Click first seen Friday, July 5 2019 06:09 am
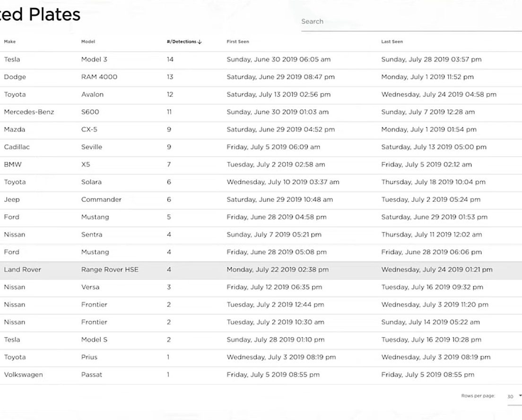 click(x=273, y=147)
